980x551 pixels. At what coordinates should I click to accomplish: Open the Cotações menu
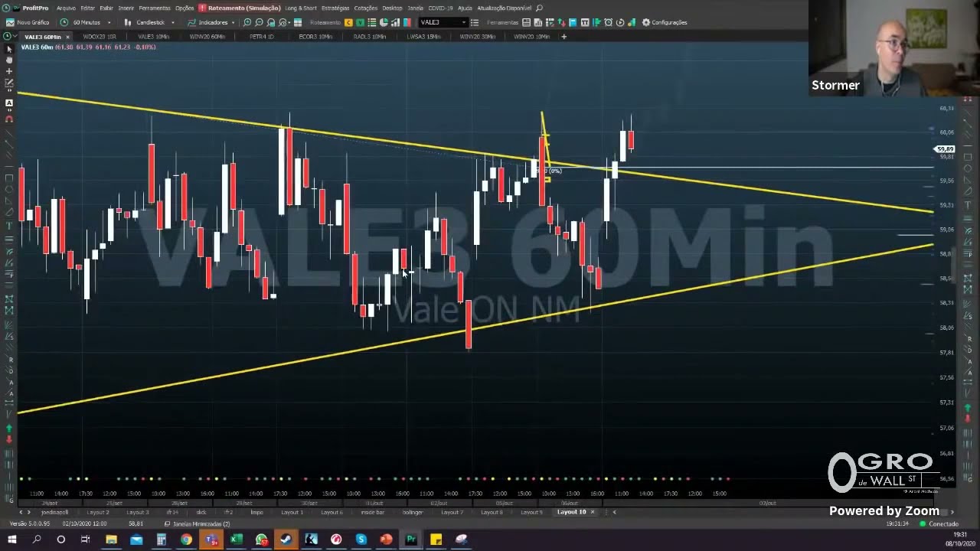(x=366, y=8)
